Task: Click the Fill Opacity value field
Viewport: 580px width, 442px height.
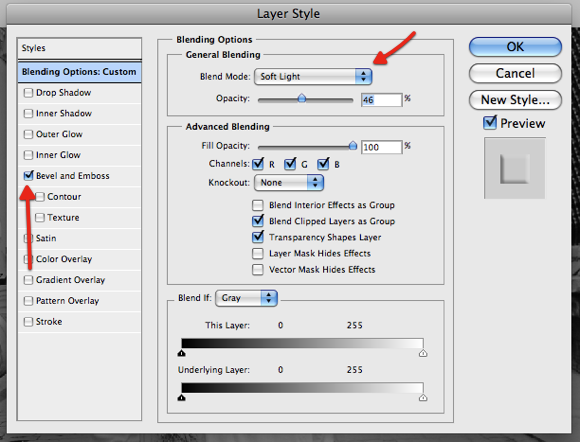Action: coord(381,147)
